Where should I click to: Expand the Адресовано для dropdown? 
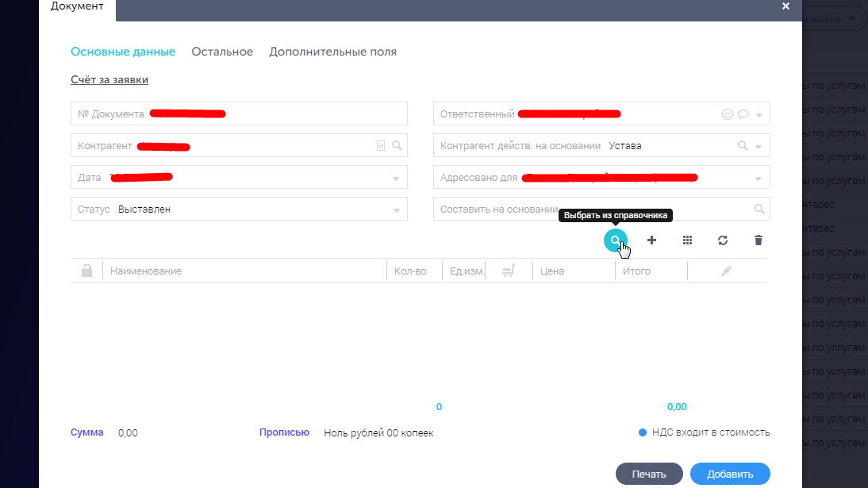point(759,179)
